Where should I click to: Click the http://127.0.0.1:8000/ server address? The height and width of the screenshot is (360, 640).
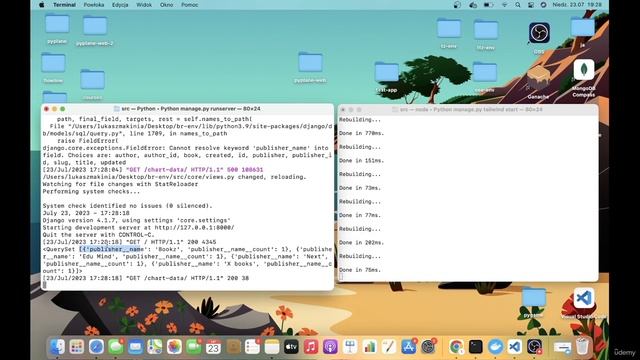tap(194, 227)
